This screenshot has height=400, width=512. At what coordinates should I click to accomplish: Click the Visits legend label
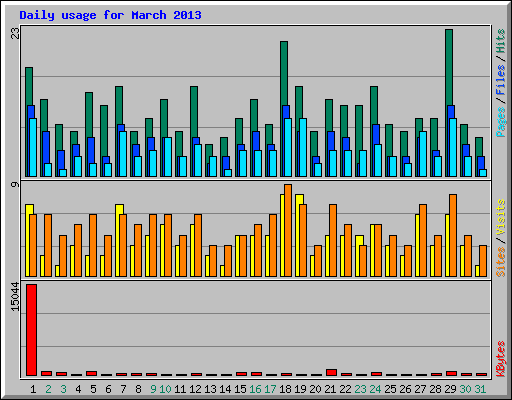point(500,217)
